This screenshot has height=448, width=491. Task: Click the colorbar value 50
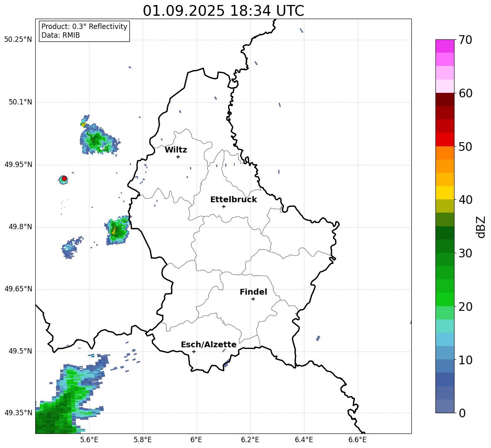pyautogui.click(x=466, y=146)
